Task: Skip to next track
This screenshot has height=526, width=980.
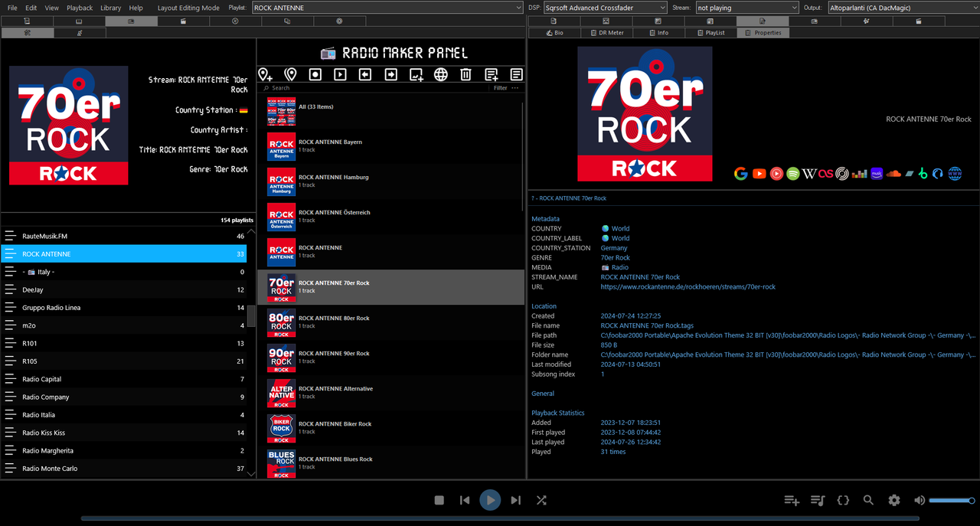Action: (515, 500)
